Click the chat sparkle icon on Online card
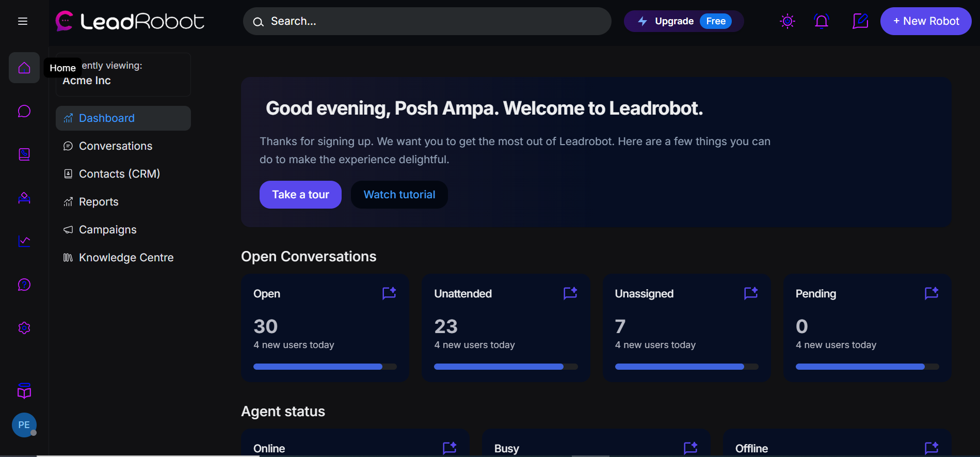Image resolution: width=980 pixels, height=457 pixels. (x=449, y=448)
